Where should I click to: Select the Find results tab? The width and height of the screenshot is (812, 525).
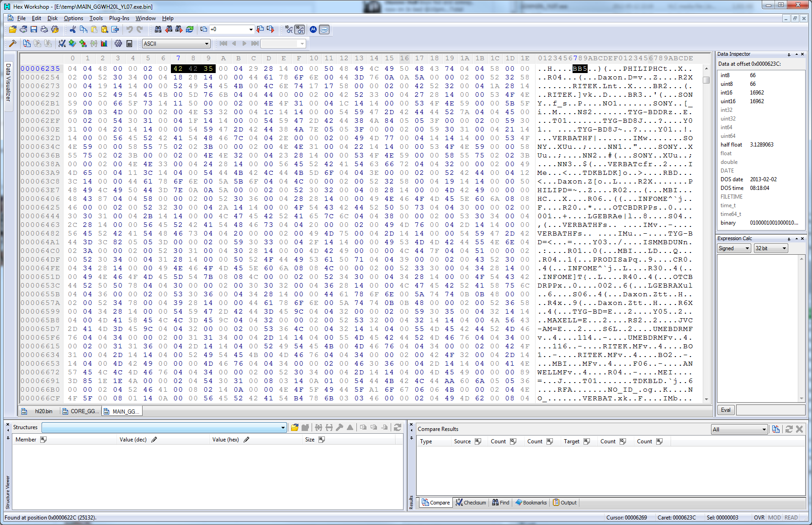(x=500, y=502)
